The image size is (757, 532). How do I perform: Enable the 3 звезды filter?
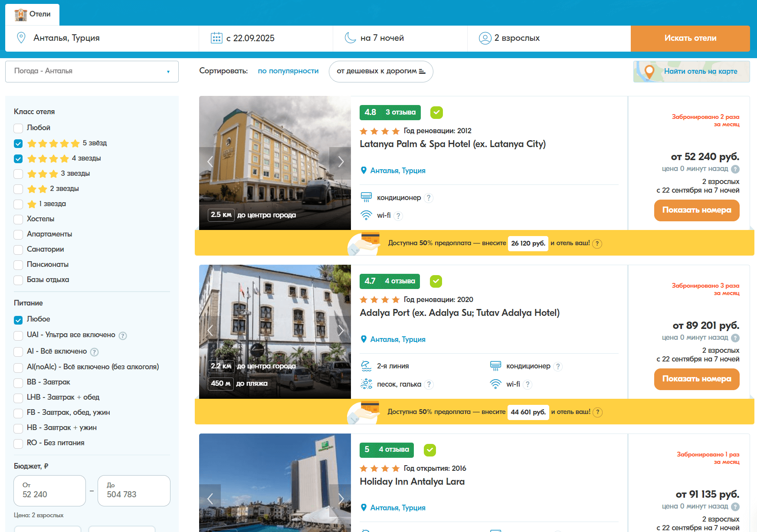pos(18,174)
